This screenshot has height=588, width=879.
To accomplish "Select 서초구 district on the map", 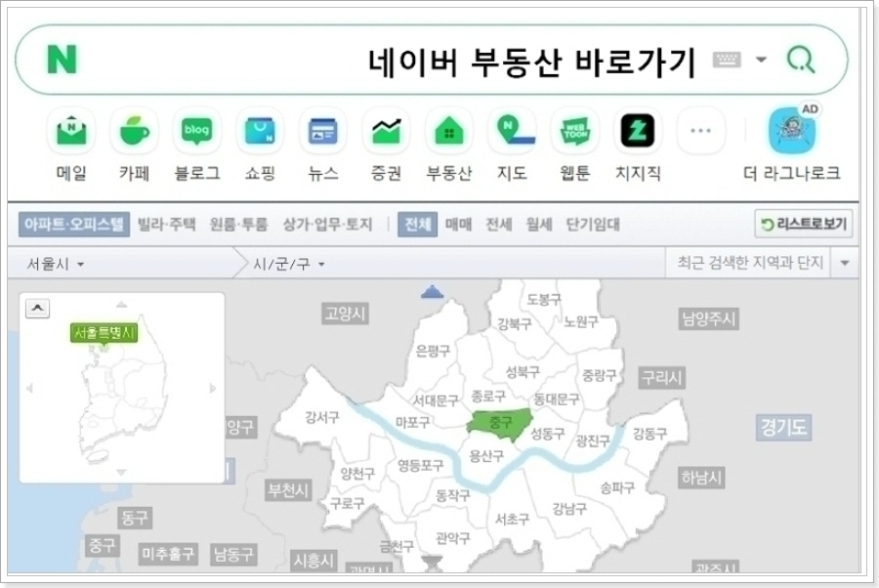I will click(512, 519).
